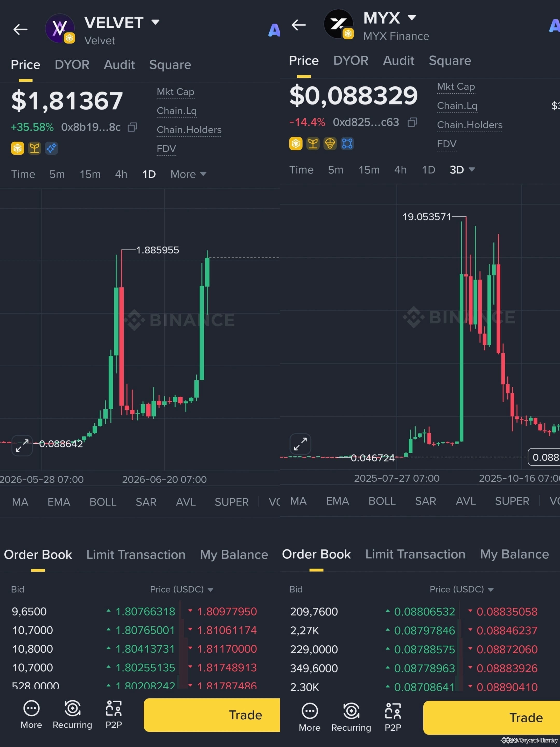Toggle SAR indicator on MYX chart
The width and height of the screenshot is (560, 747).
426,501
